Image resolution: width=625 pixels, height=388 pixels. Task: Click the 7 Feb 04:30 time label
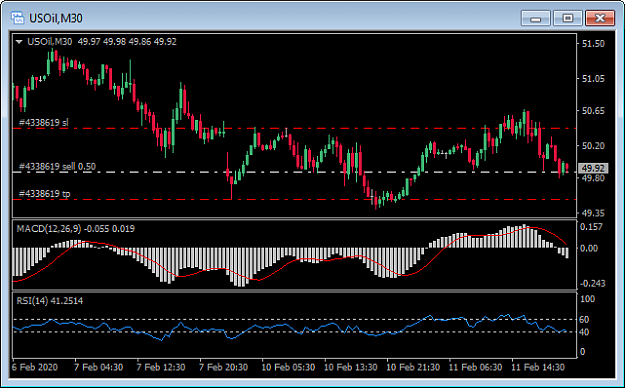point(99,367)
